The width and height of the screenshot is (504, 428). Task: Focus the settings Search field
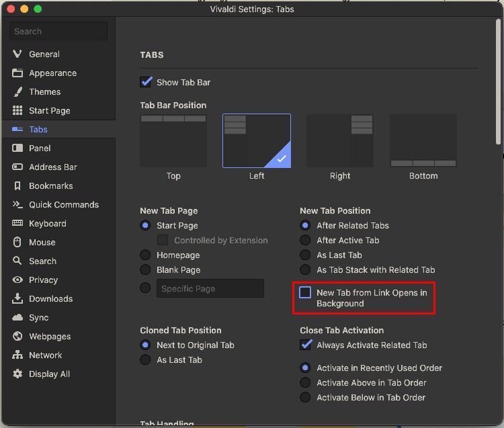(58, 31)
